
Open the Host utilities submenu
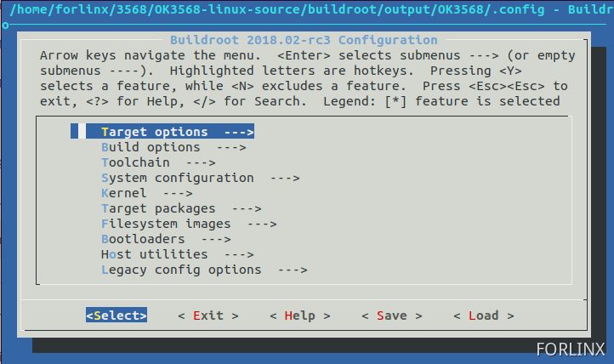(154, 254)
